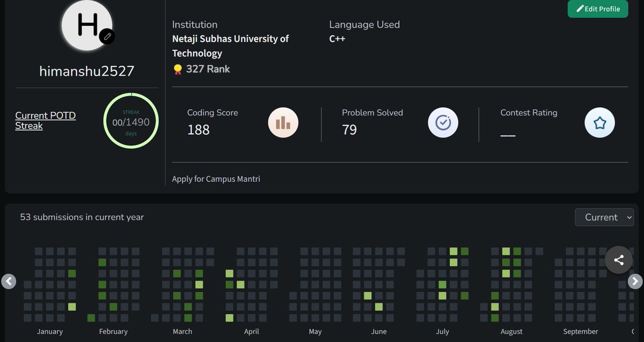Click the pencil edit icon on avatar
Screen dimensions: 644x342
pos(107,36)
